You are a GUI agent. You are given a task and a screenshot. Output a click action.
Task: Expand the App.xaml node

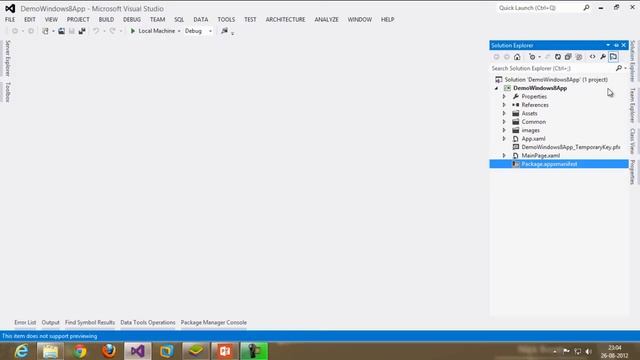pos(504,139)
